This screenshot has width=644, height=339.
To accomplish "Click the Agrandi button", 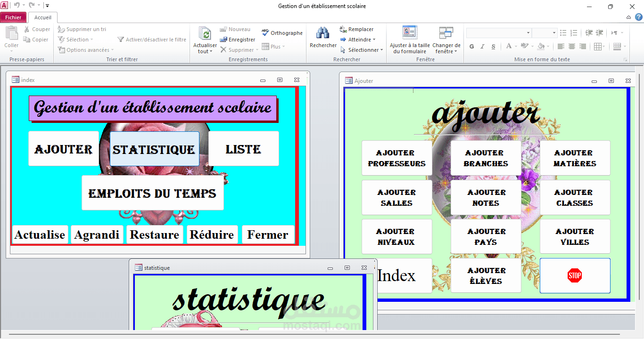I will pos(97,234).
